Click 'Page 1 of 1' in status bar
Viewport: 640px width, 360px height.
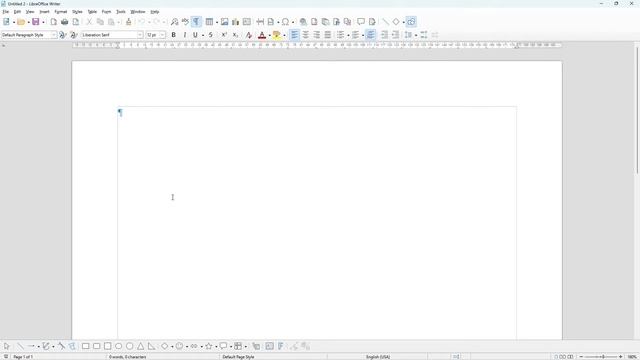pos(23,357)
